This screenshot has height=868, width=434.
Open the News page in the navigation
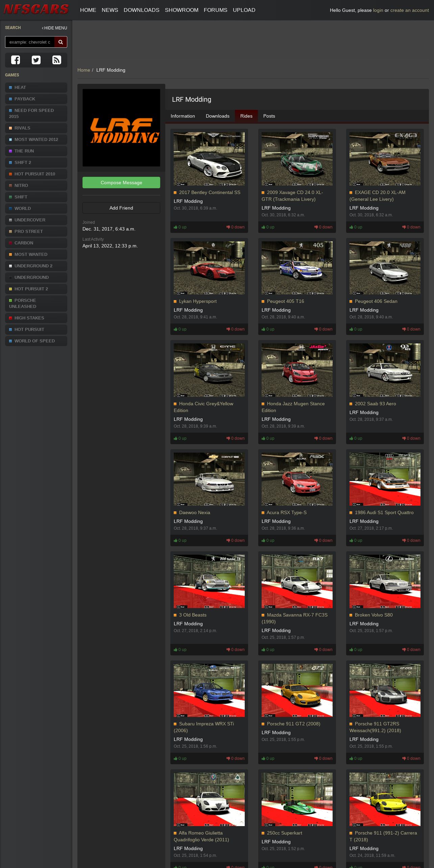110,10
